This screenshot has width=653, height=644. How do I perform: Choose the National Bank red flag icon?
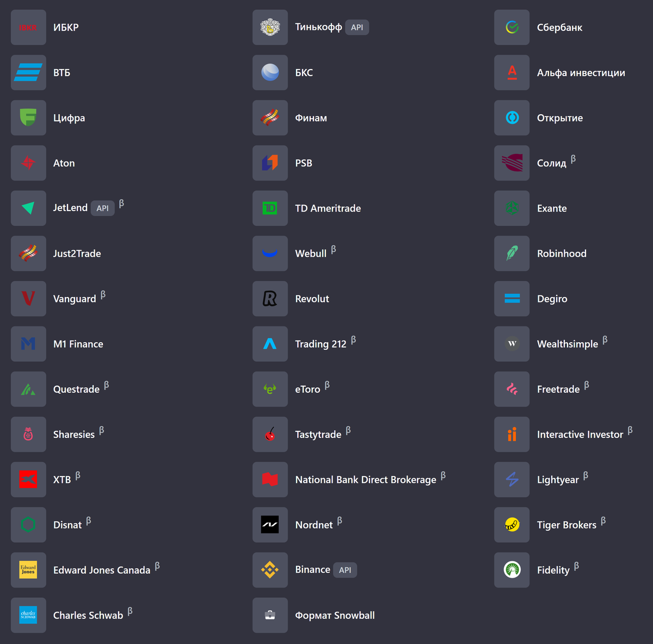(270, 479)
